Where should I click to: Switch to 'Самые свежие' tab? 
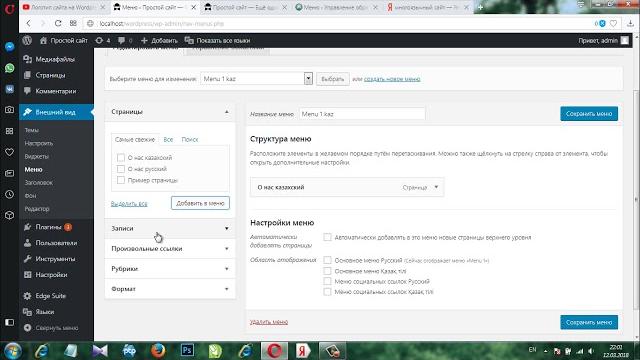click(x=135, y=140)
